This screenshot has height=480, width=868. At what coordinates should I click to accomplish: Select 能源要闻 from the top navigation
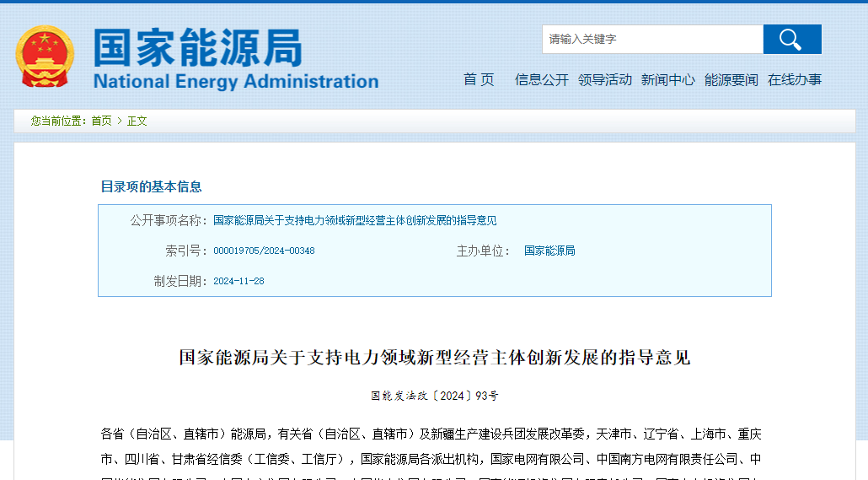731,79
